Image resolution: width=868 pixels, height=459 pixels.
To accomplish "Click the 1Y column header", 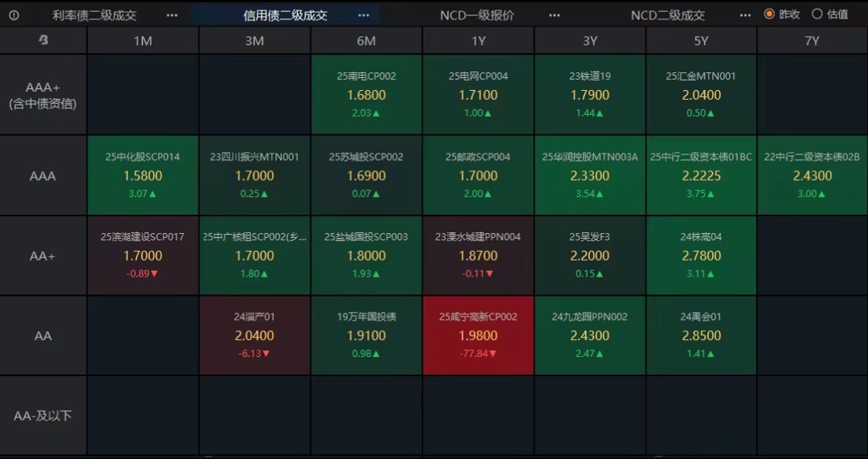I will pyautogui.click(x=478, y=41).
